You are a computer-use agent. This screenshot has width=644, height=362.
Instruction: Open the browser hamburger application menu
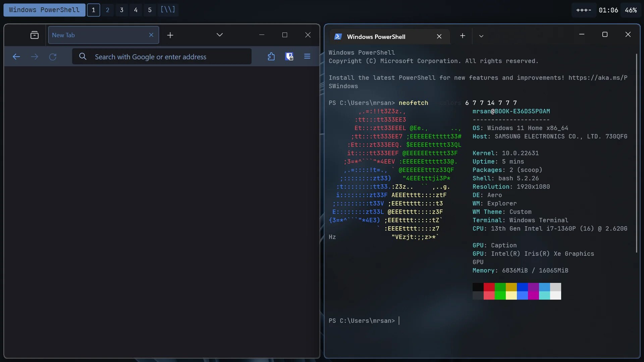click(x=307, y=56)
